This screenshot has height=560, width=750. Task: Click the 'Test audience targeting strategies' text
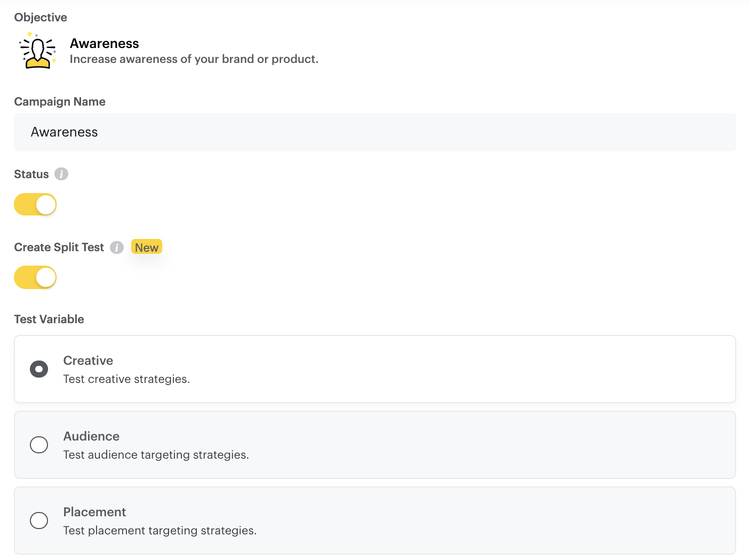point(156,455)
